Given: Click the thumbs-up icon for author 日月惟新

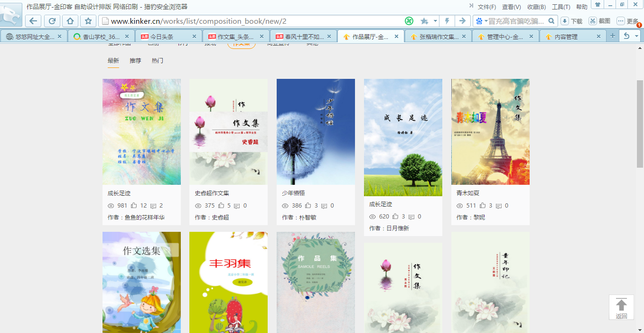Looking at the screenshot, I should click(395, 217).
